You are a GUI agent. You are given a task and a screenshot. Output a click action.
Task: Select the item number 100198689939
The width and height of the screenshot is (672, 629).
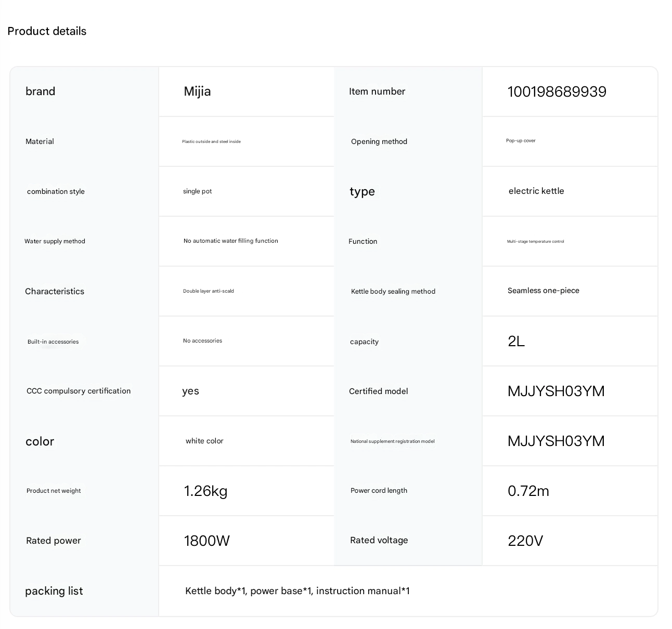[557, 92]
